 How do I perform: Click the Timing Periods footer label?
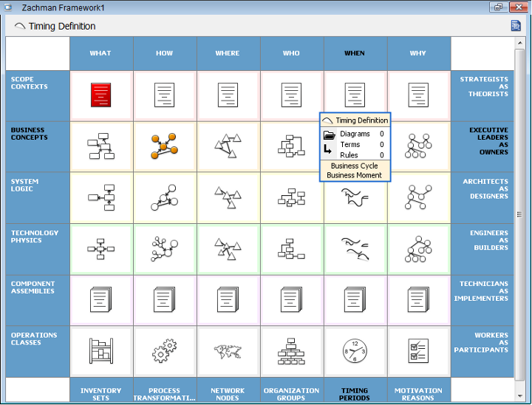(355, 394)
